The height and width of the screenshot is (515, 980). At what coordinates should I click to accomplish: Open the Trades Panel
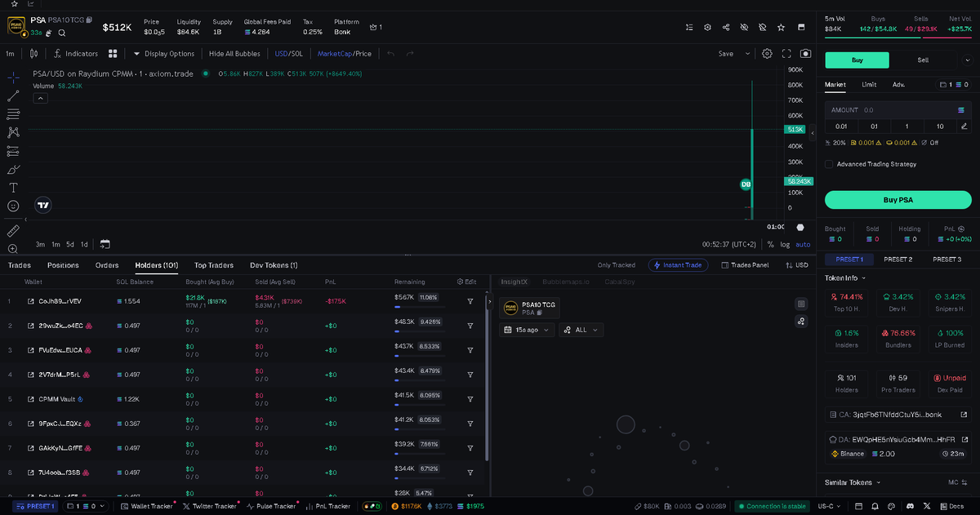coord(744,265)
